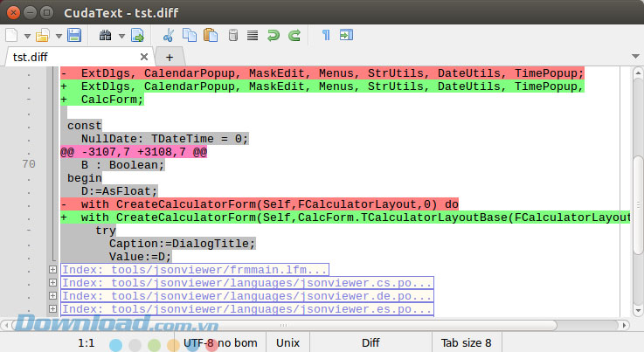Save the file with the floppy icon
Viewport: 644px width, 352px height.
74,35
